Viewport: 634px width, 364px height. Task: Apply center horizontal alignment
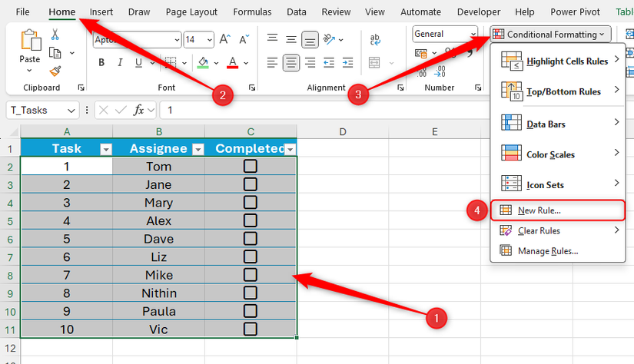pos(291,63)
